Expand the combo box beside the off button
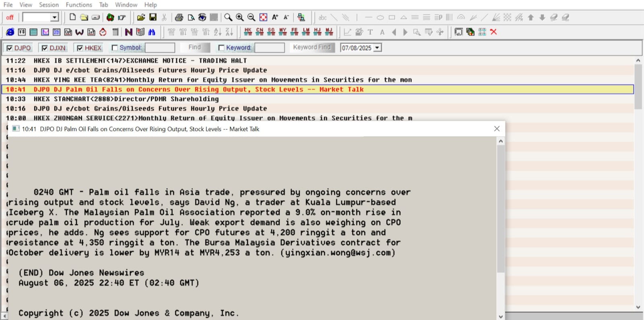 [54, 17]
